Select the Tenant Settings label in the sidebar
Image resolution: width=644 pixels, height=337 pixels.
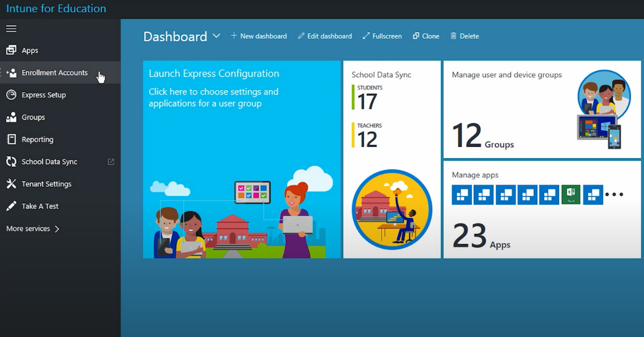click(x=47, y=184)
